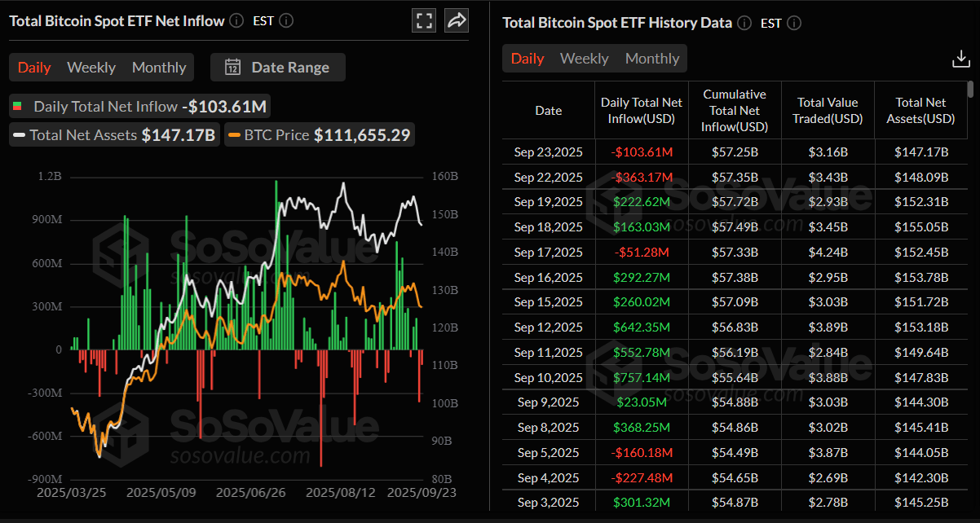Viewport: 980px width, 523px height.
Task: Click the Date column header in the table
Action: coord(548,110)
